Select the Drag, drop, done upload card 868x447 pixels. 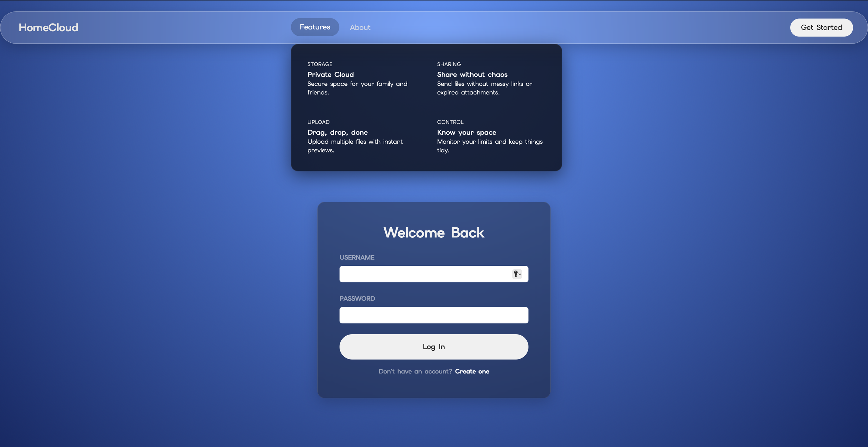click(355, 136)
